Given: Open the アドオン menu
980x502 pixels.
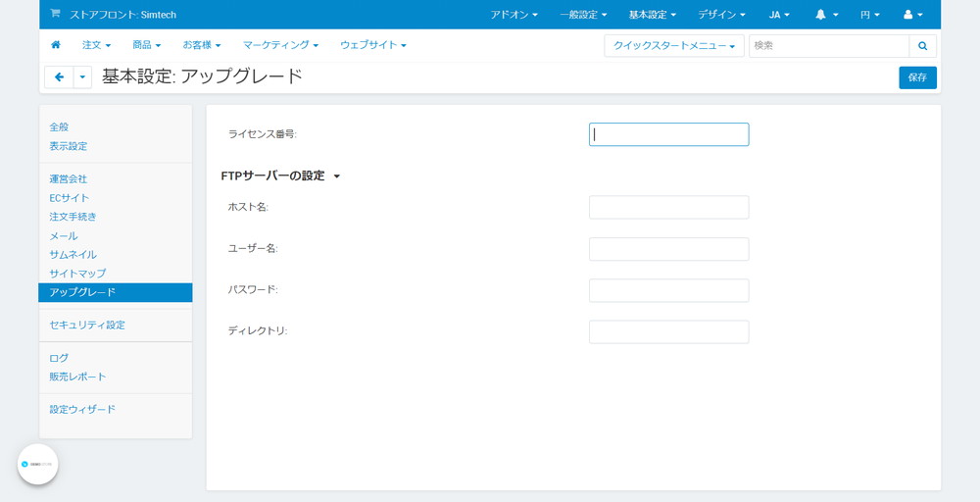Looking at the screenshot, I should click(514, 15).
